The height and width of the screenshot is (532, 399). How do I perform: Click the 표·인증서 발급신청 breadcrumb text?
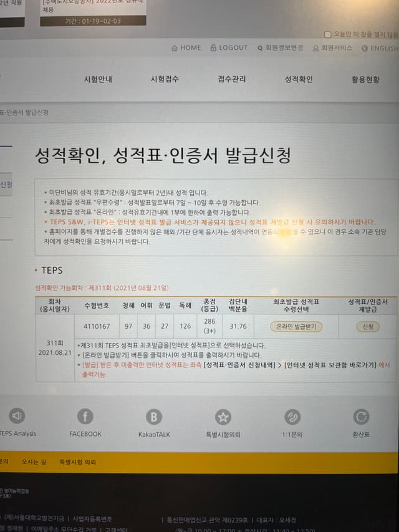point(24,112)
